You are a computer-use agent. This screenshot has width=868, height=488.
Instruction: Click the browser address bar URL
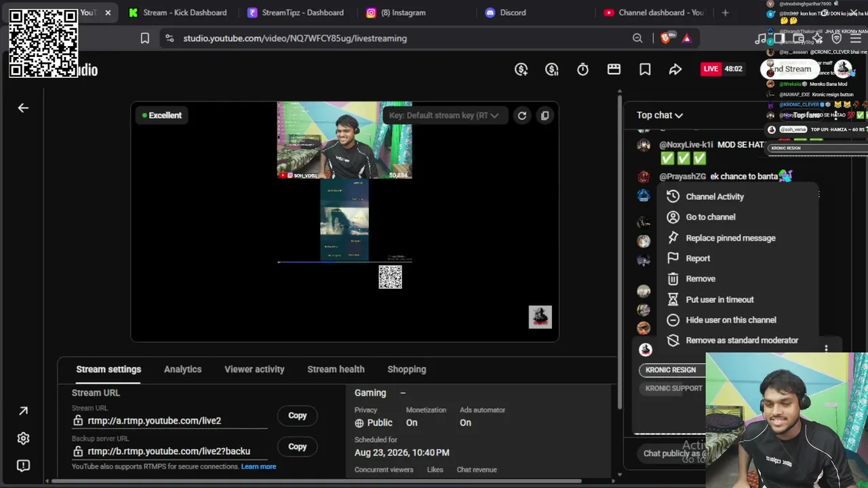click(295, 39)
